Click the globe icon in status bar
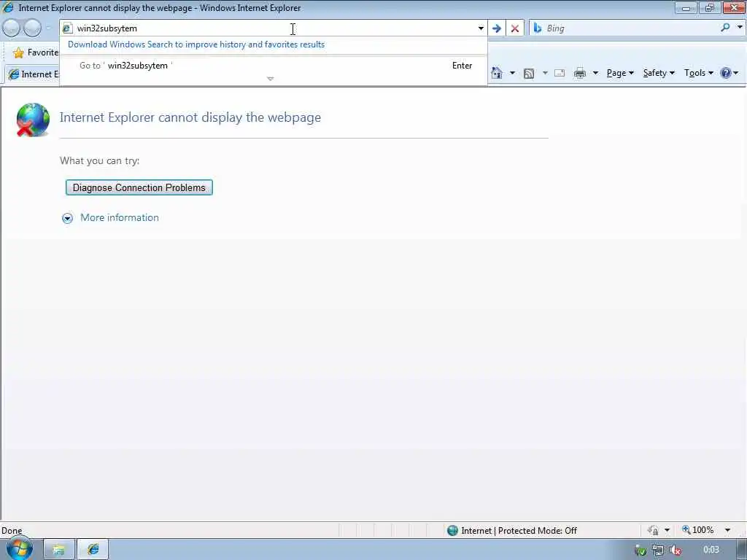This screenshot has width=747, height=560. coord(452,530)
